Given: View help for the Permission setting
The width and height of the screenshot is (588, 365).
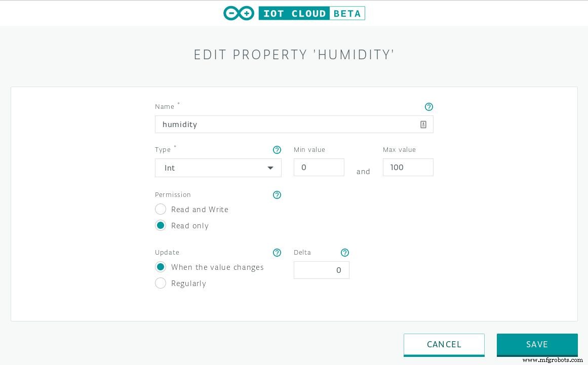Looking at the screenshot, I should pos(277,195).
